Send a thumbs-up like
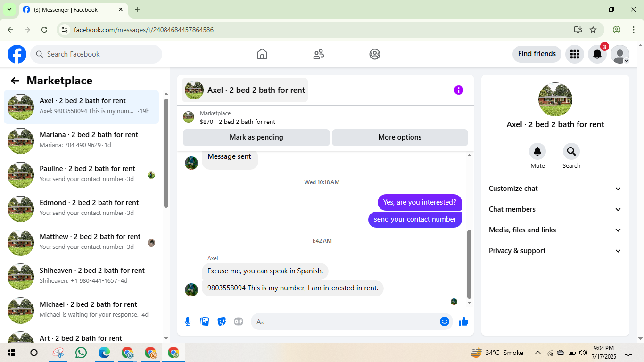 pos(463,321)
